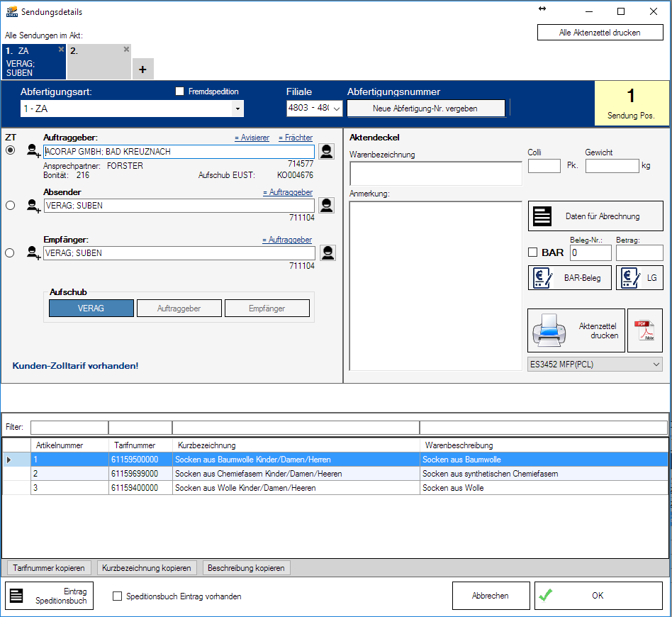The width and height of the screenshot is (672, 617).
Task: Click contact card icon beside Empfänger field
Action: (x=327, y=253)
